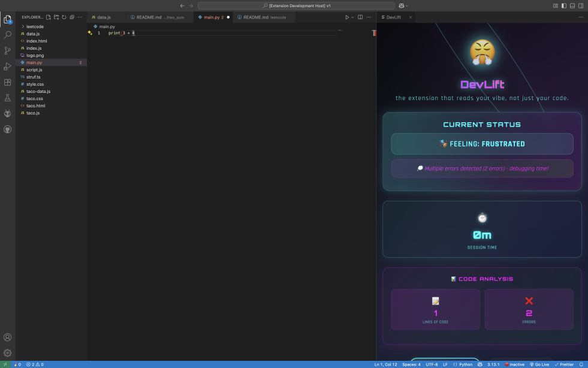
Task: Collapse all folders in Explorer
Action: click(x=72, y=17)
